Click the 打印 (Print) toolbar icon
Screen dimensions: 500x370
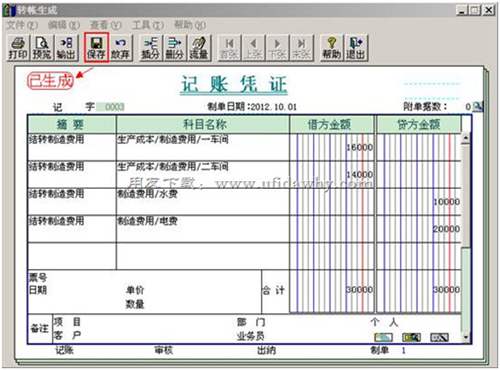coord(18,48)
